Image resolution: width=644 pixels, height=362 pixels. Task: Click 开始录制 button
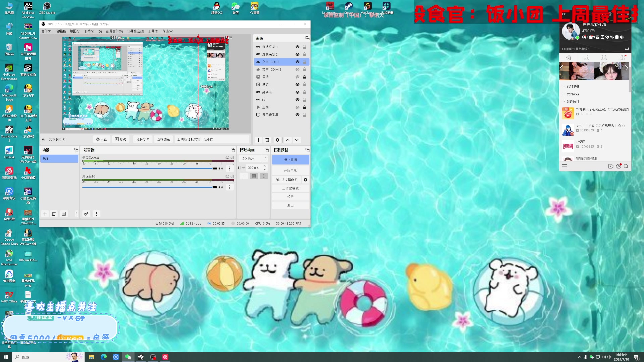click(290, 170)
